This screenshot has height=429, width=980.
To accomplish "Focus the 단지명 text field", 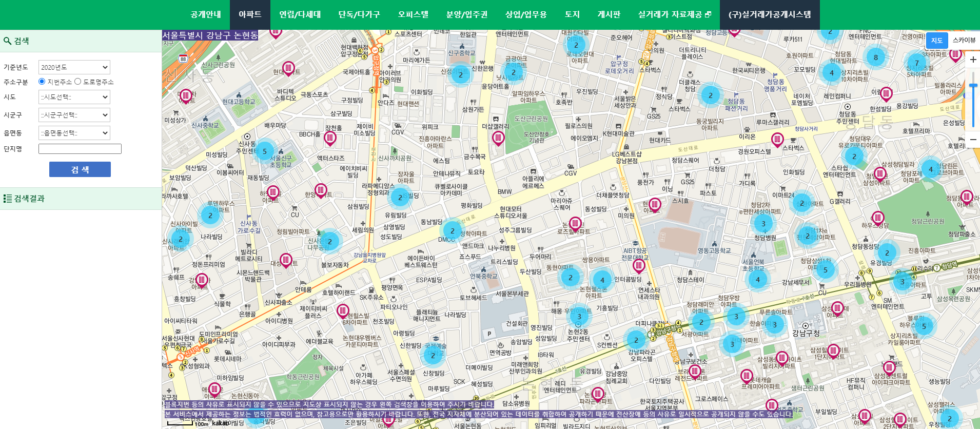I will pos(80,149).
